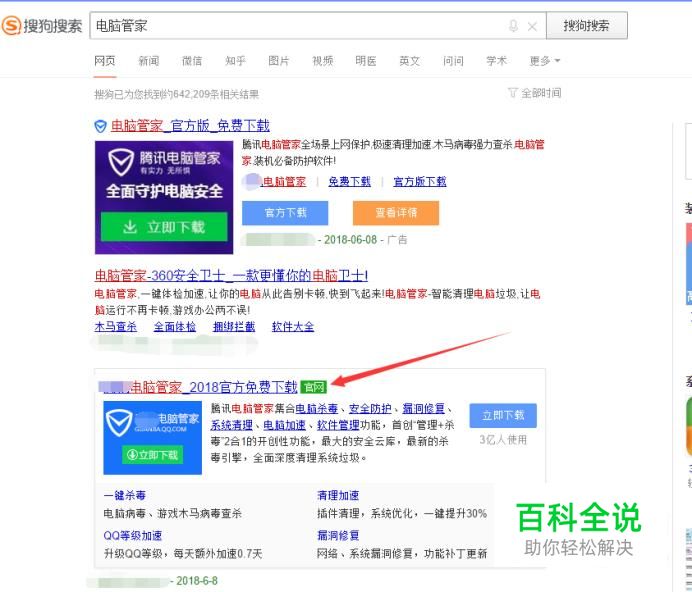Open the 漏洞修复 inline link in description
Viewport: 692px width, 592px height.
coord(424,409)
